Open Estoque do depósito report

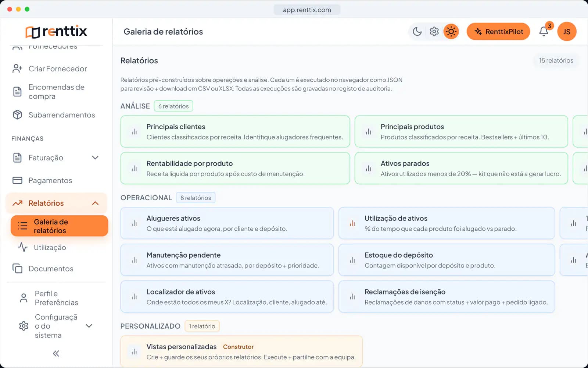[447, 260]
